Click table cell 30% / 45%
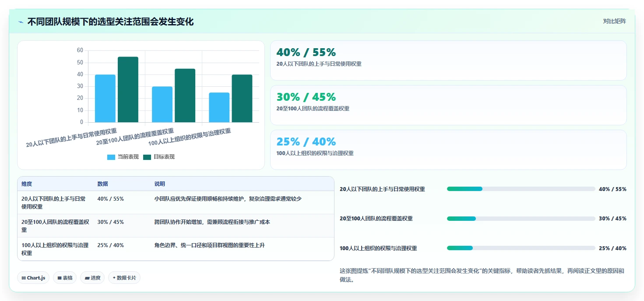The width and height of the screenshot is (644, 301). (x=111, y=222)
